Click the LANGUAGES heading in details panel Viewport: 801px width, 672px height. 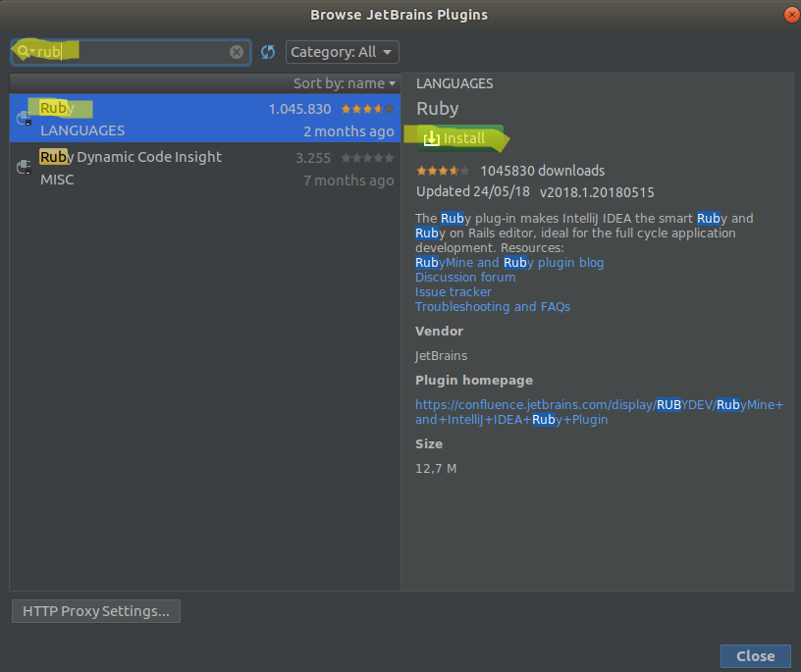tap(454, 83)
